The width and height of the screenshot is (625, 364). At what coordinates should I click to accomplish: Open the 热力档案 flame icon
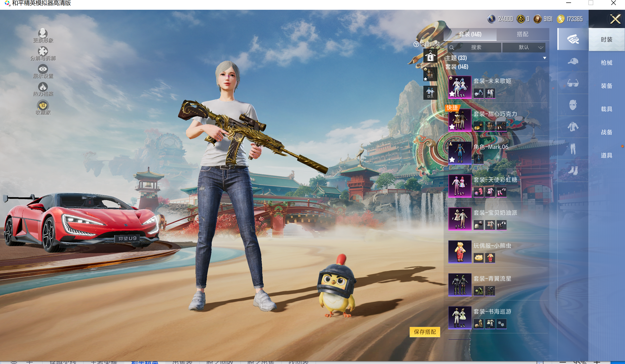point(43,87)
